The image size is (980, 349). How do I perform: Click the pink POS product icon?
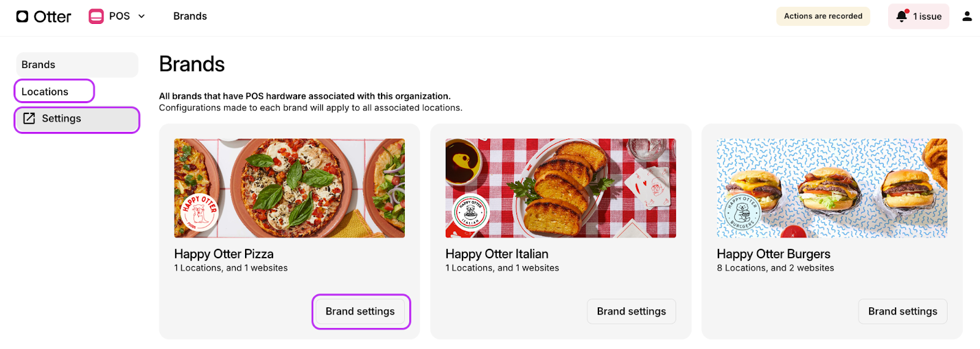point(96,17)
